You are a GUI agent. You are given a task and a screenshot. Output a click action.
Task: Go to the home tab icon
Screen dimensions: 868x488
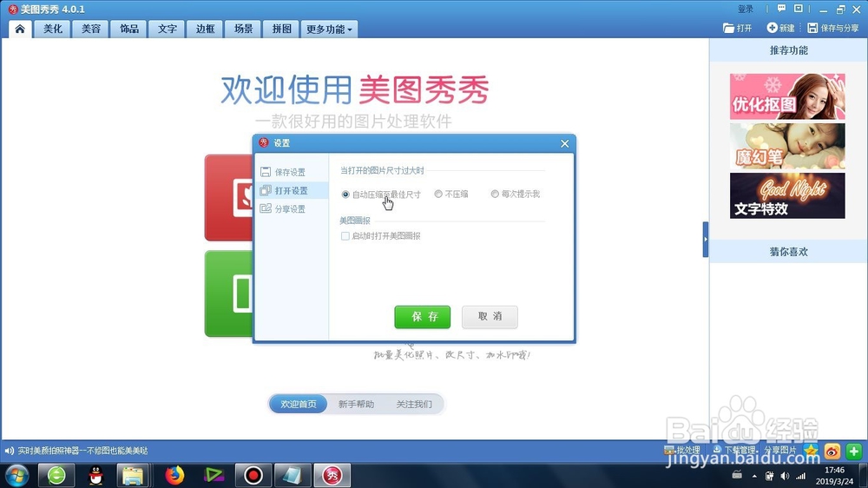[20, 29]
